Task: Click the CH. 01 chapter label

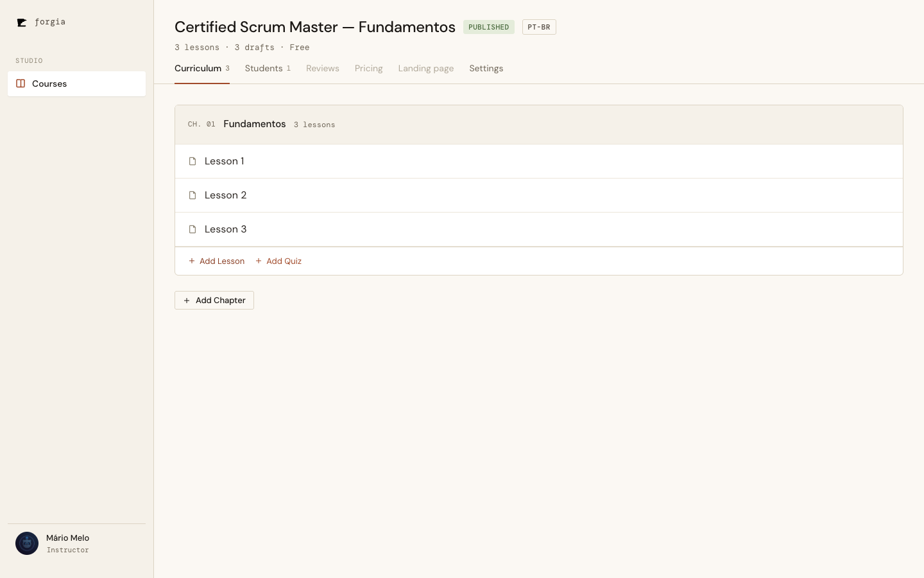Action: click(x=201, y=125)
